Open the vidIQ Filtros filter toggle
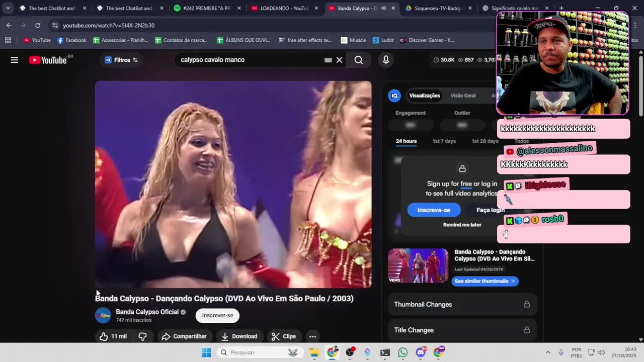 121,60
